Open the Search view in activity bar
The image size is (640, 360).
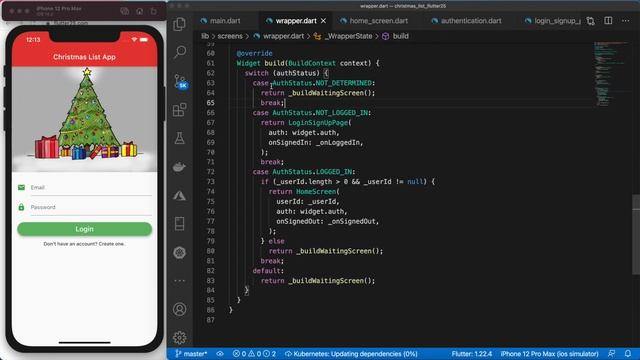point(180,52)
